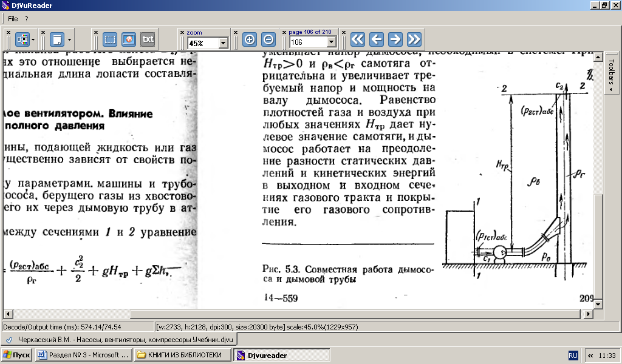Go to the next page

point(395,39)
